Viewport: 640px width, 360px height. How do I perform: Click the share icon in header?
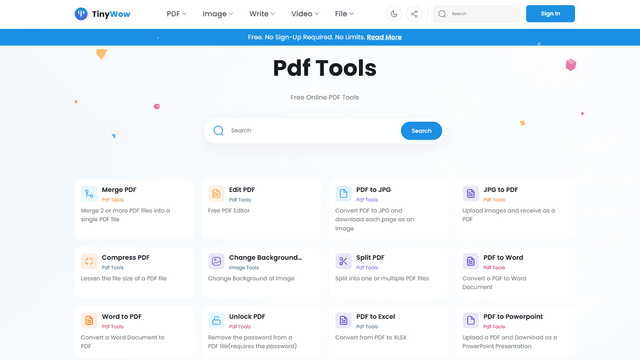(x=414, y=14)
